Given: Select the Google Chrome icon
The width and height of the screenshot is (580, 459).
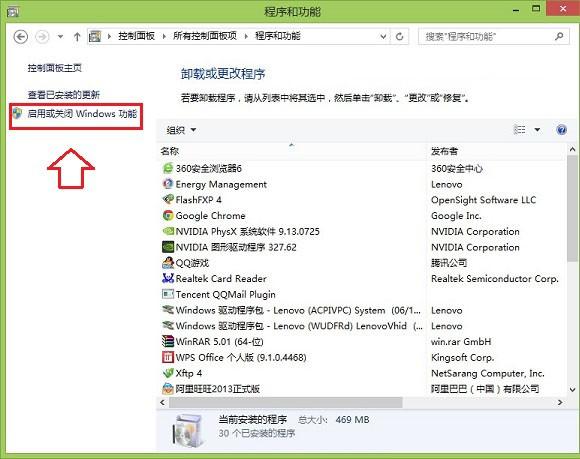Looking at the screenshot, I should (x=168, y=215).
